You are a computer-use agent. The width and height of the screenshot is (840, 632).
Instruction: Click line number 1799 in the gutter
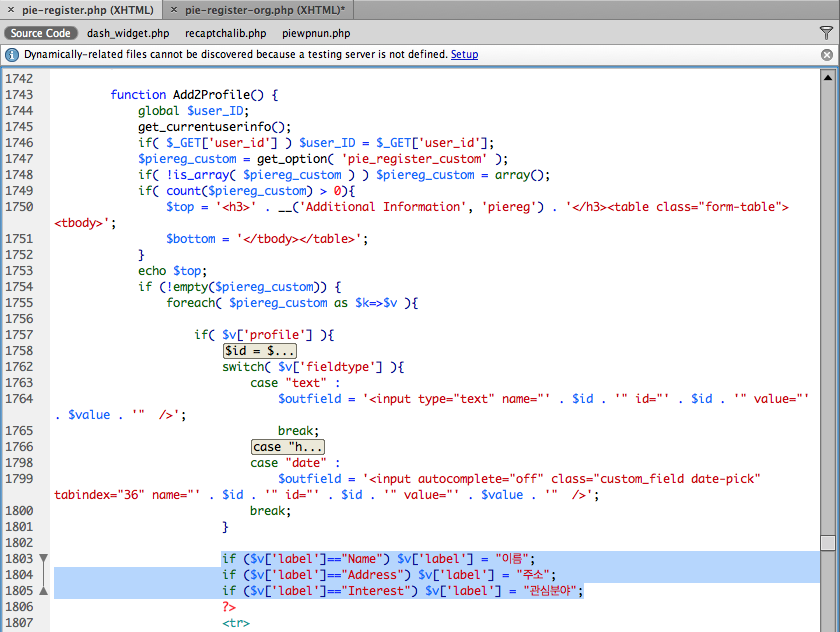[19, 479]
